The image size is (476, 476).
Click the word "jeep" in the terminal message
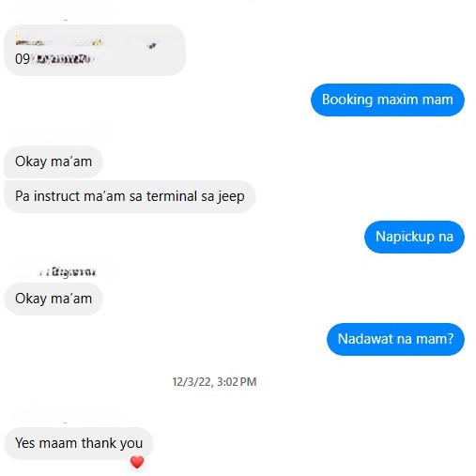pyautogui.click(x=231, y=196)
